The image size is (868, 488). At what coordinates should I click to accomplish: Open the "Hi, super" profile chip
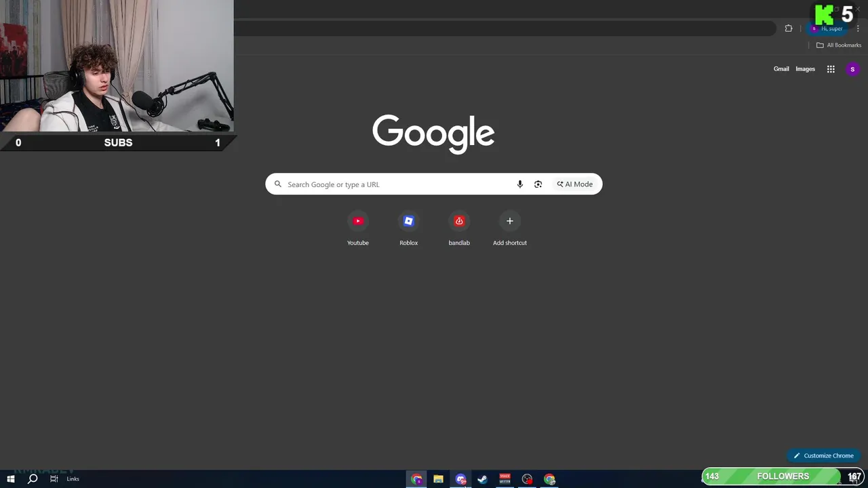pyautogui.click(x=827, y=28)
